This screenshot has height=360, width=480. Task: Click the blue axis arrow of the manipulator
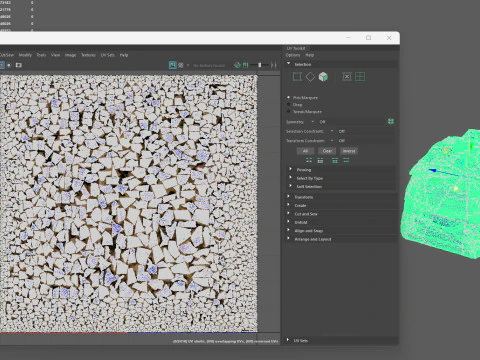[x=433, y=170]
